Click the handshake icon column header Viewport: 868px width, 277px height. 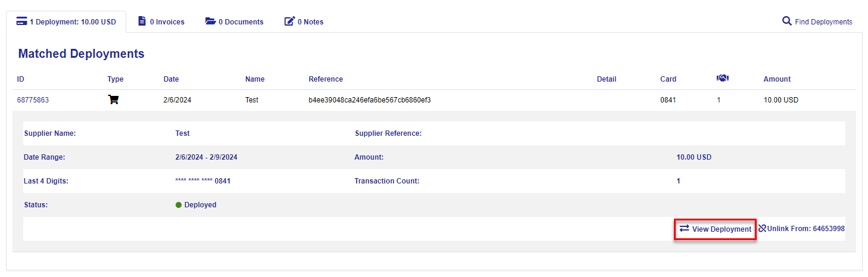click(723, 79)
